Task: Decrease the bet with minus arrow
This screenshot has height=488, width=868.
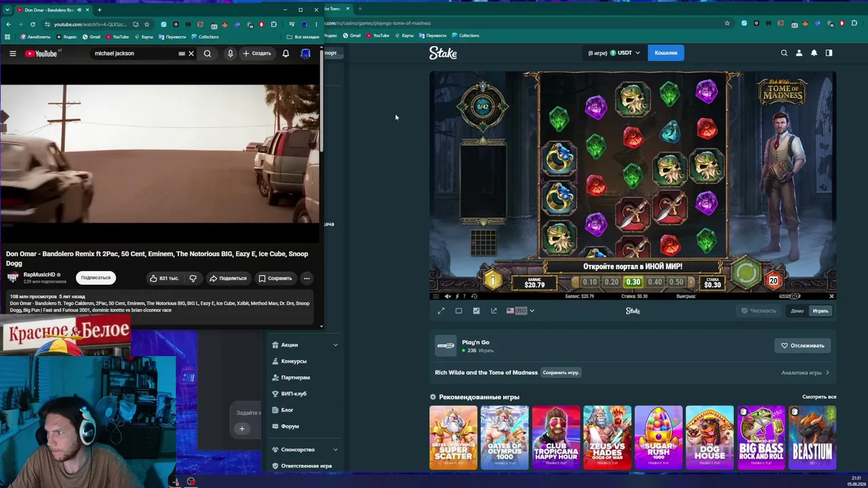Action: point(575,282)
